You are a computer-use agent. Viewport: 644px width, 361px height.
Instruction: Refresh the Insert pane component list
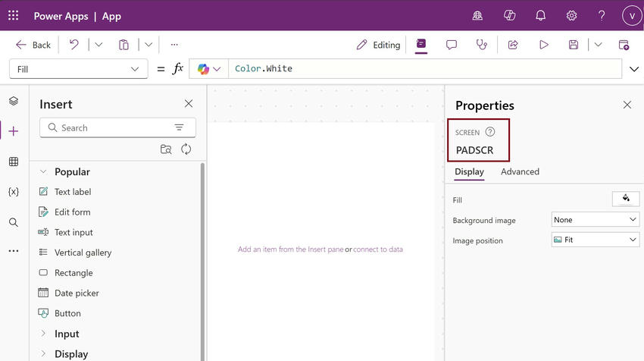(186, 149)
